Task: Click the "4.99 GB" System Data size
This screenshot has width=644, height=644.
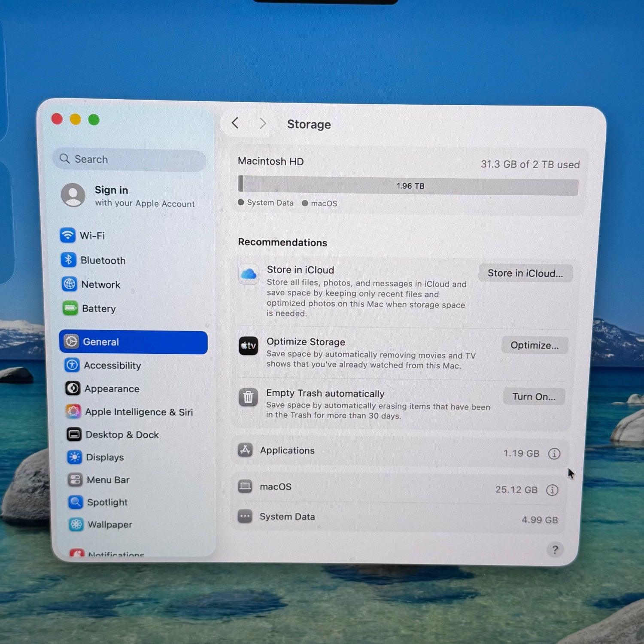Action: (x=540, y=520)
